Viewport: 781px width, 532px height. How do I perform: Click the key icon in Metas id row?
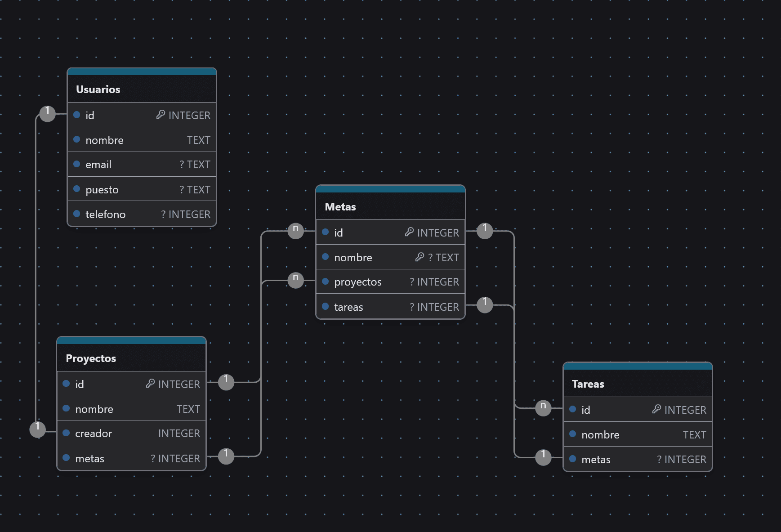(x=409, y=232)
